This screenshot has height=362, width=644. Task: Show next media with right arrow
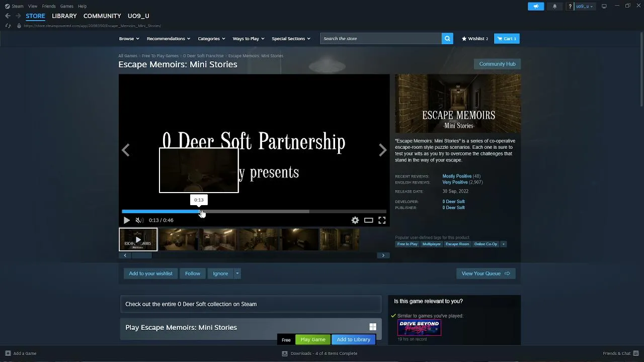(382, 150)
